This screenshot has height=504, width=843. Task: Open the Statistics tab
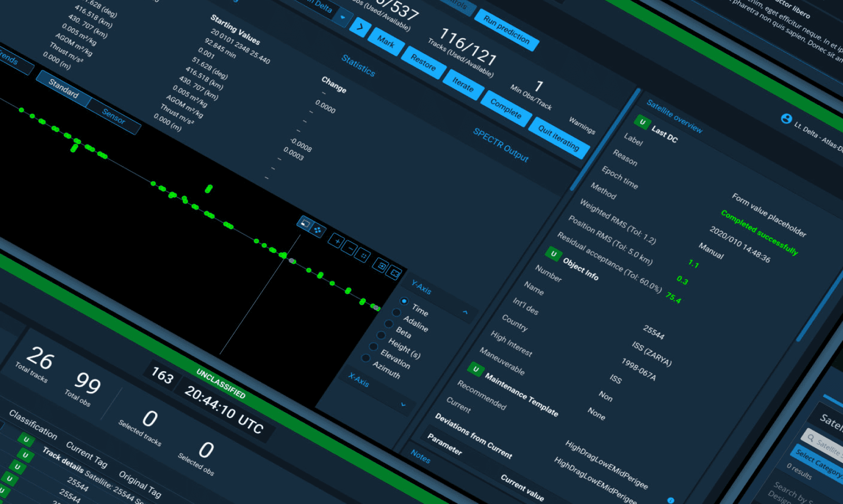[358, 65]
